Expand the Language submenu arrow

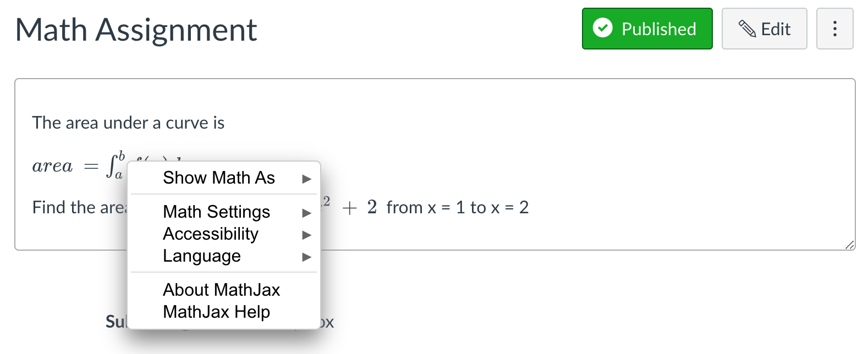point(307,257)
